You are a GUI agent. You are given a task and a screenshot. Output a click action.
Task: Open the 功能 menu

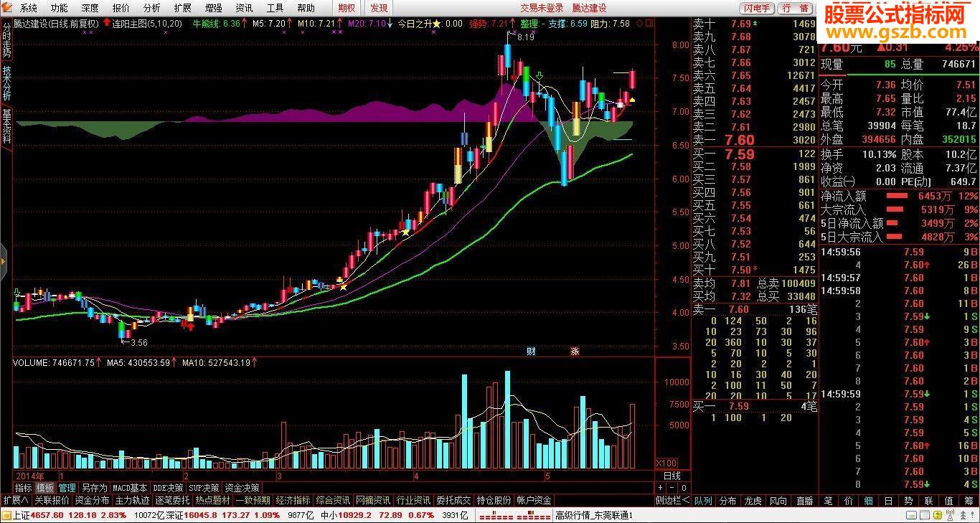[59, 8]
